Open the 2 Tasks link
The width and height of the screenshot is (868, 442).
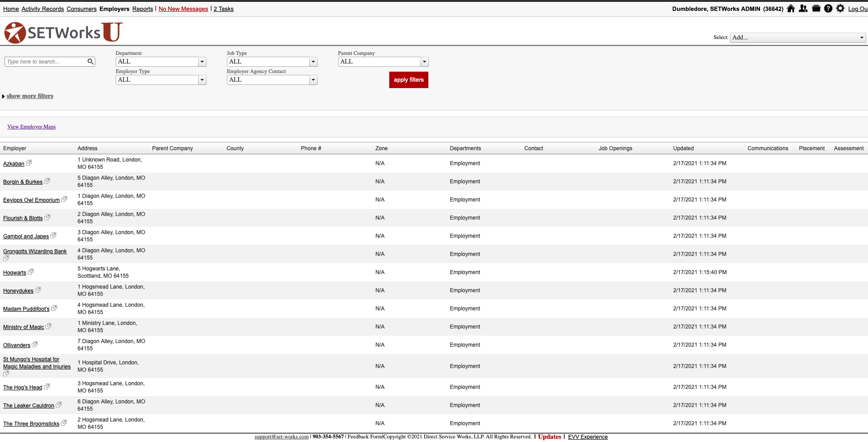click(x=224, y=9)
